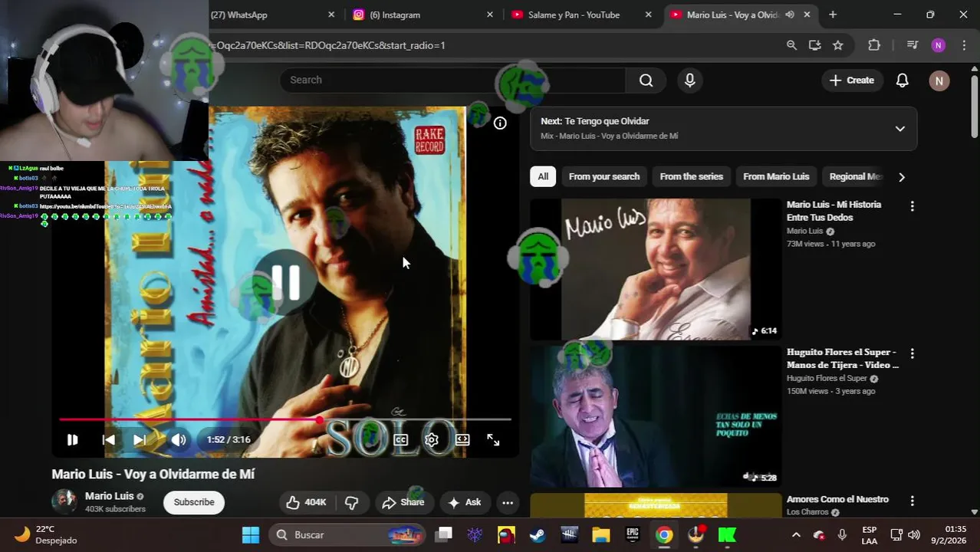980x552 pixels.
Task: Skip to the next video in player
Action: click(x=140, y=439)
